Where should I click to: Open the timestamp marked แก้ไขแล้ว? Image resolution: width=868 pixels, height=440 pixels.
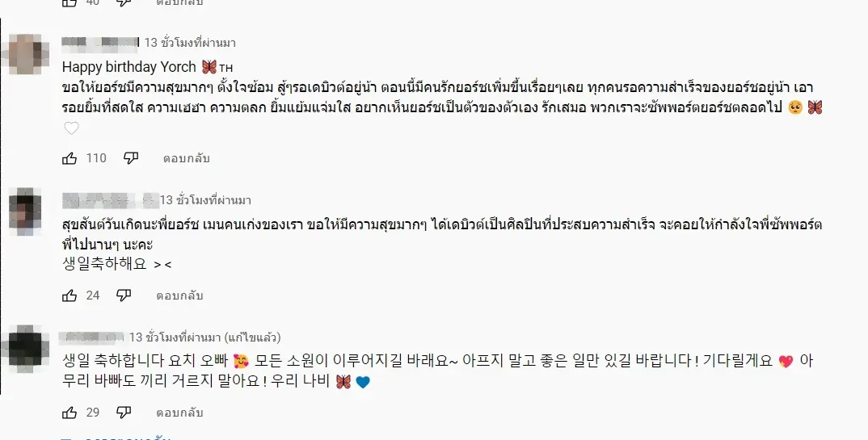[175, 337]
